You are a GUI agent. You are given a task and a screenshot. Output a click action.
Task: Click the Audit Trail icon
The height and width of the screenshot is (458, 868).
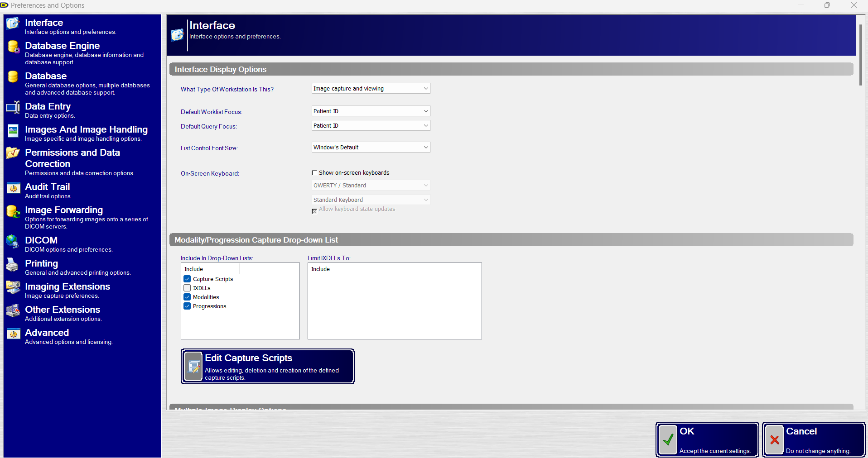click(13, 188)
